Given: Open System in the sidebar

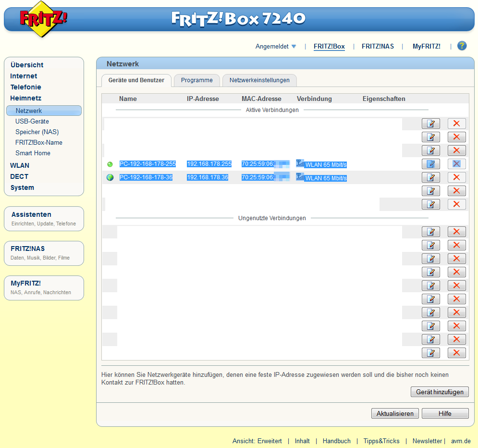Looking at the screenshot, I should [22, 187].
